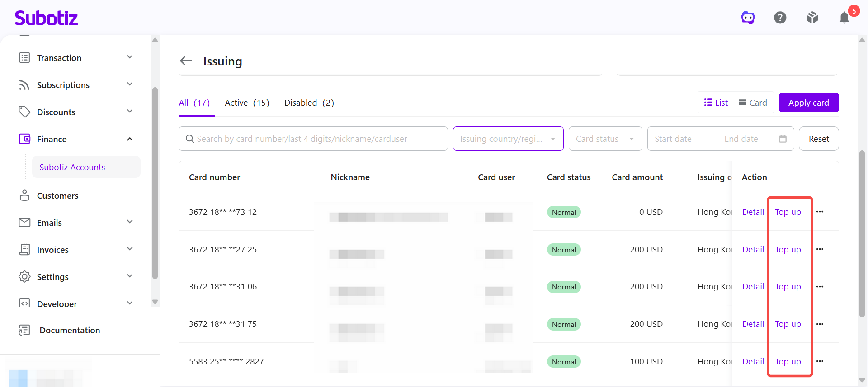Click the main page vertical scrollbar
Screen dimensions: 868x387
(x=862, y=234)
